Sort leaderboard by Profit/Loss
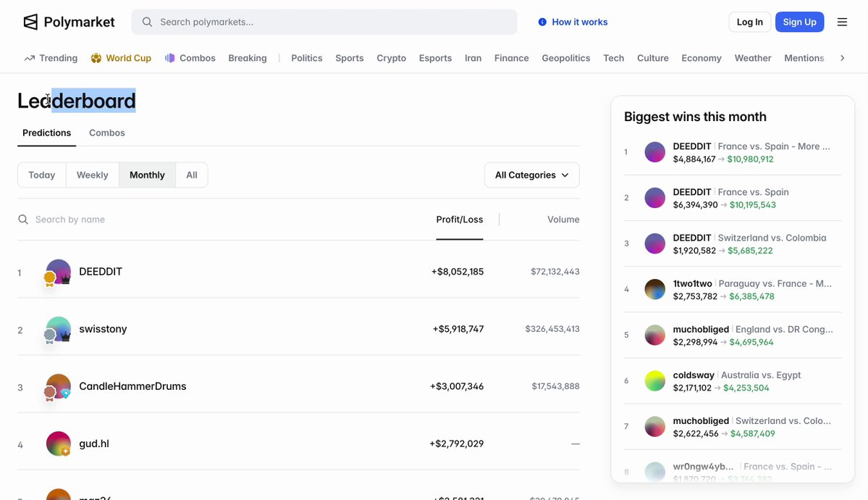Screen dimensions: 868x500 click(x=460, y=220)
